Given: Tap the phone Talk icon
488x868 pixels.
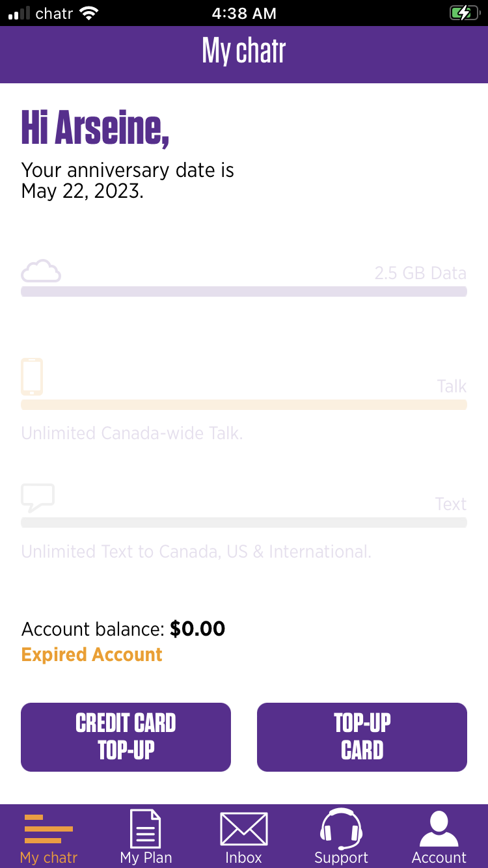Looking at the screenshot, I should [32, 376].
